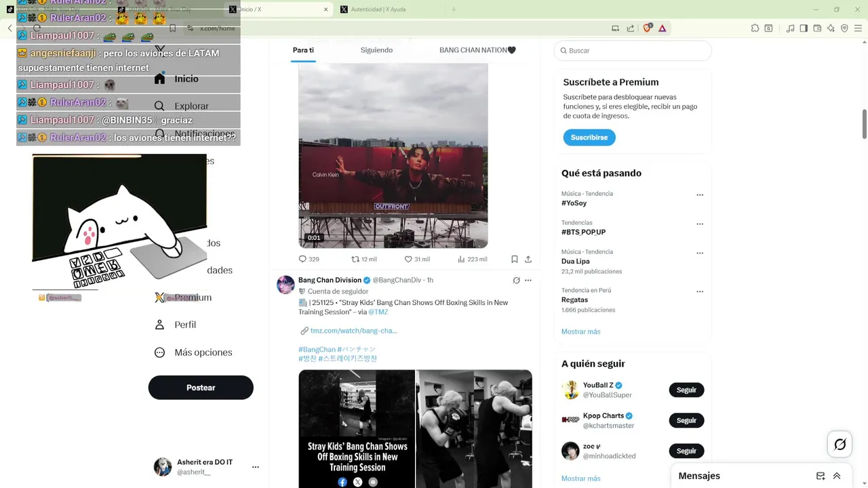Click the #BangChan hashtag
This screenshot has height=488, width=868.
[x=317, y=350]
